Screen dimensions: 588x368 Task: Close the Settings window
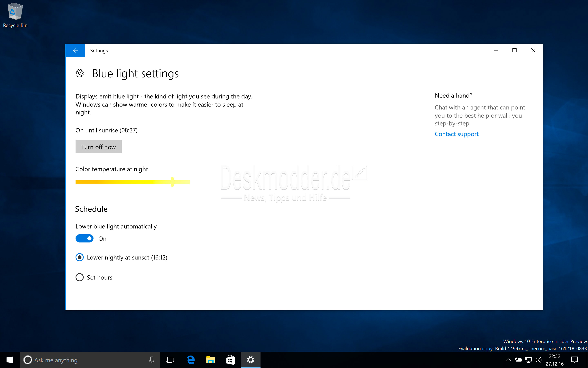533,50
